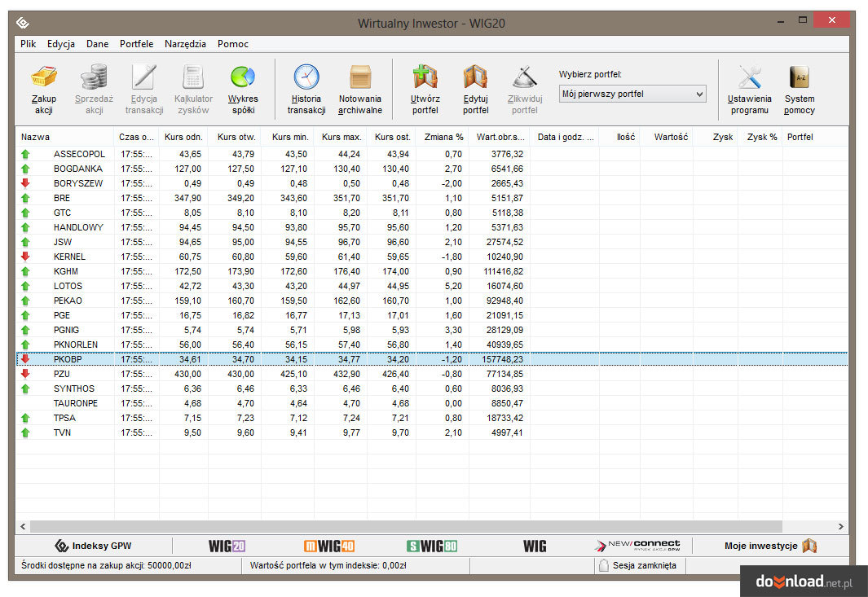Open the Plik menu
This screenshot has height=597, width=868.
[29, 44]
